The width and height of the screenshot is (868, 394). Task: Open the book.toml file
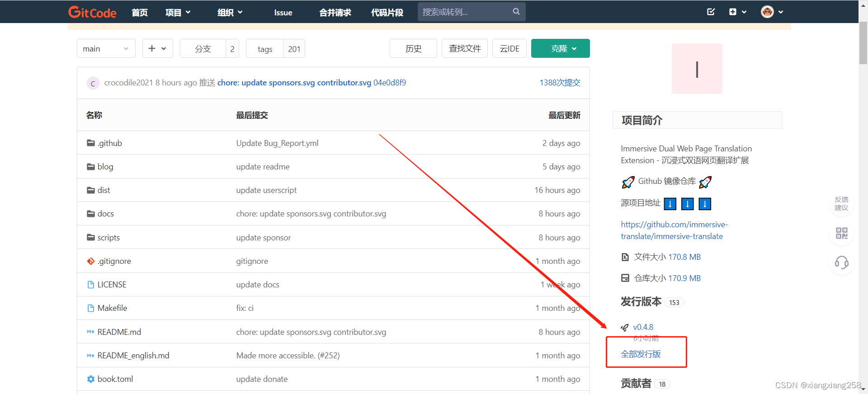(x=115, y=379)
